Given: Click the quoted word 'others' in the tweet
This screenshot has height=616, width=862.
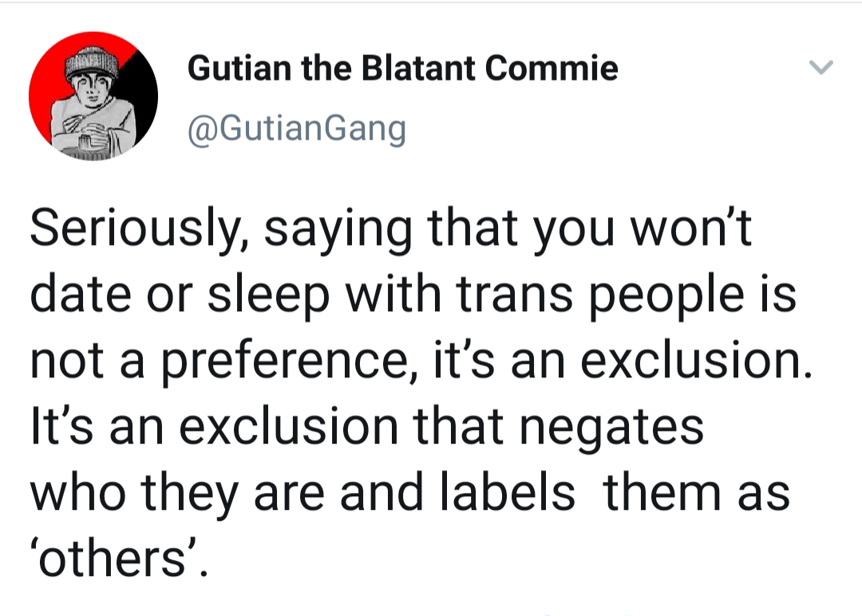Looking at the screenshot, I should pos(117,558).
